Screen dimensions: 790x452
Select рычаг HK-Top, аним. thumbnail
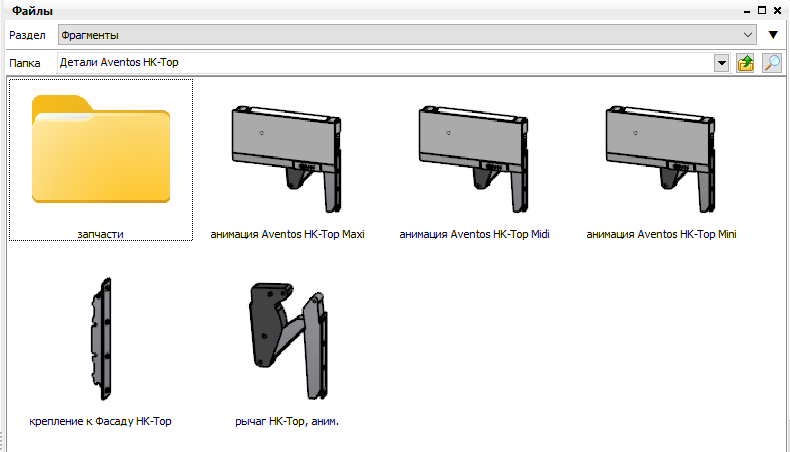289,341
